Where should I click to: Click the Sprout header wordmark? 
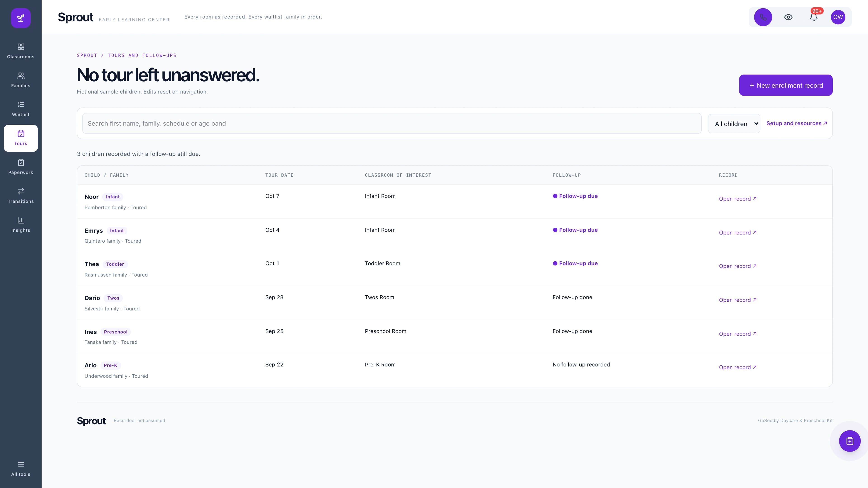75,17
